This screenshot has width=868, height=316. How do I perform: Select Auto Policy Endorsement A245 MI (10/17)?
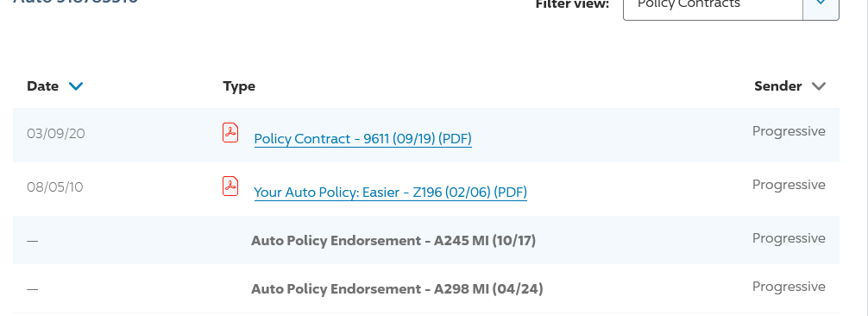(x=393, y=241)
